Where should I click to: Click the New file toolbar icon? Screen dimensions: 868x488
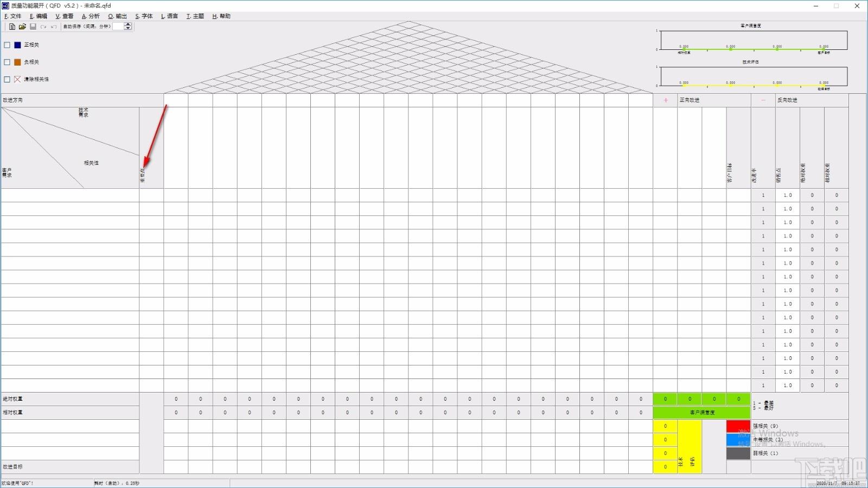(12, 27)
